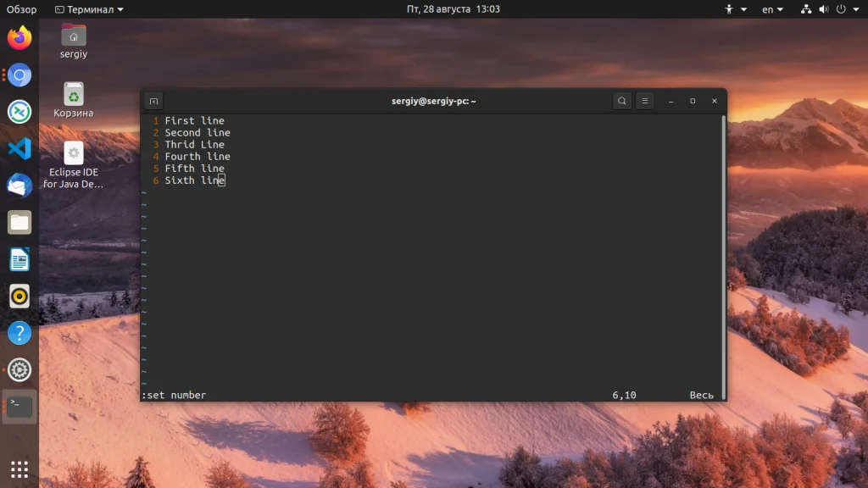
Task: Click the 'Fourth line' text
Action: coord(198,157)
